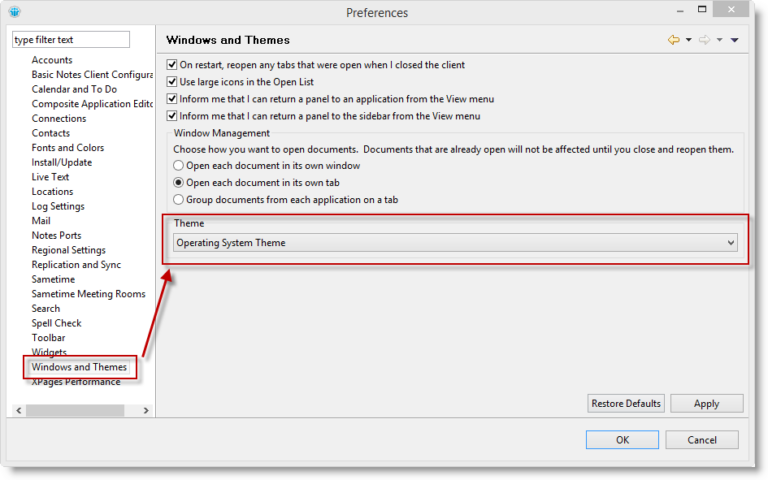Open Widgets preferences
This screenshot has width=768, height=480.
point(49,352)
